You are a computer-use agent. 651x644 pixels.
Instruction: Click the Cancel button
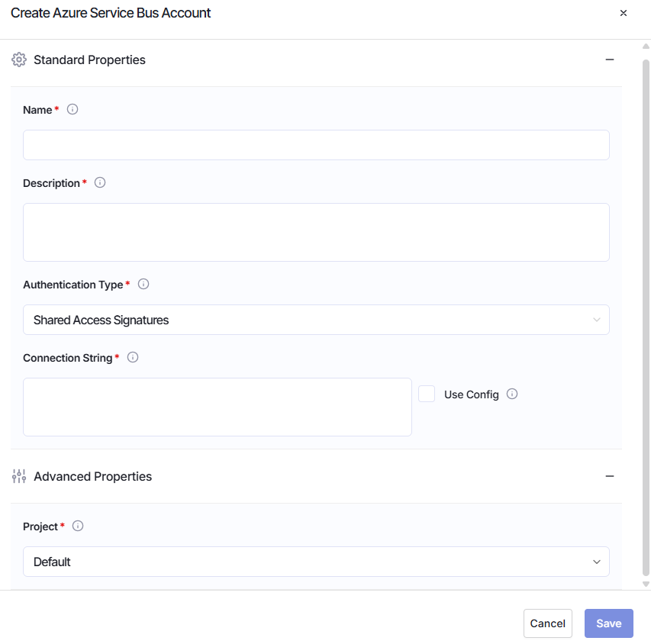(548, 623)
